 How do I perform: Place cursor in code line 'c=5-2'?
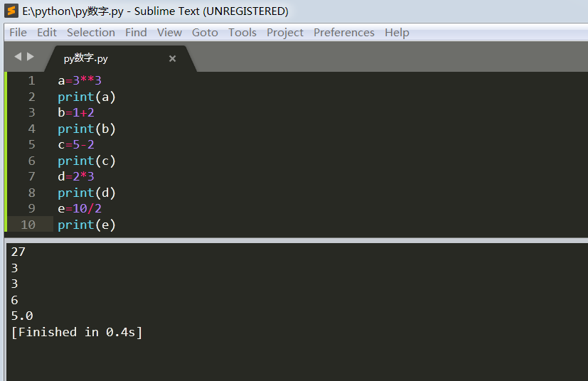[76, 145]
